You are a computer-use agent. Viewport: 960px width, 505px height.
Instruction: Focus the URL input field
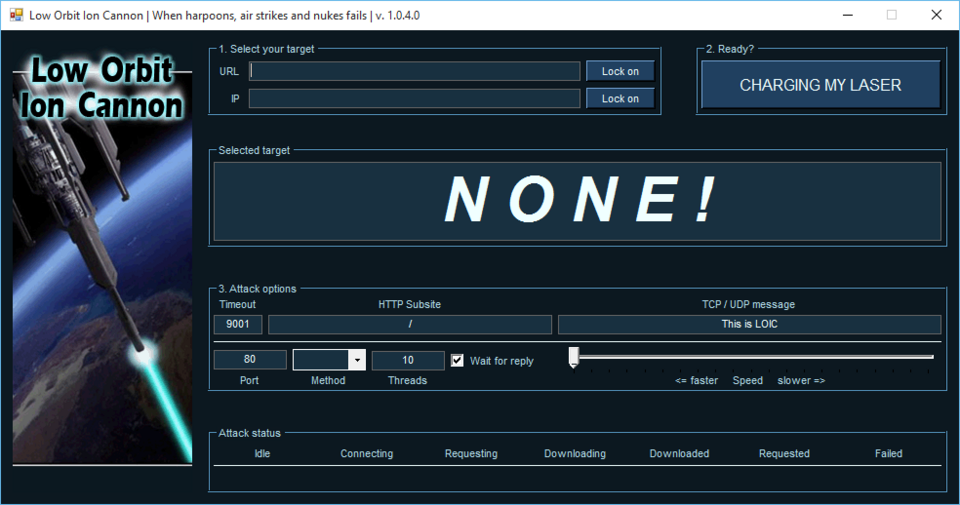414,71
